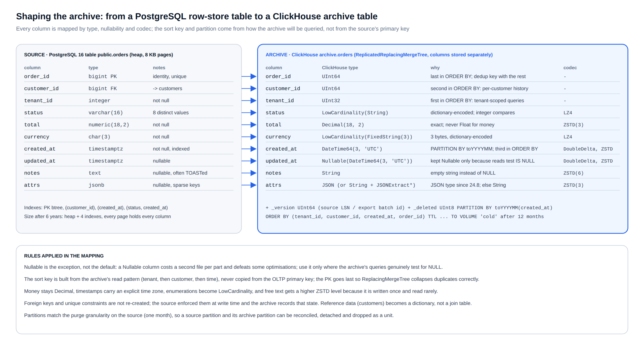
Task: Select the 'nullable, sparse keys' note
Action: coord(176,185)
